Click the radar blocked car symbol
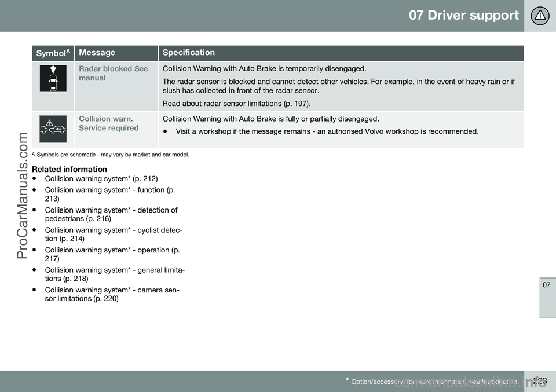This screenshot has width=556, height=392. point(53,79)
